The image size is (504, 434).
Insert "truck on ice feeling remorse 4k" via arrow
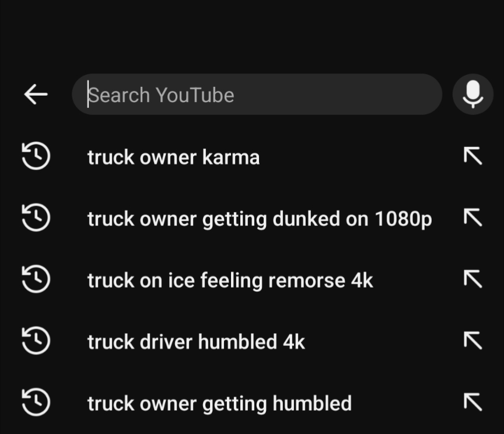pos(473,280)
